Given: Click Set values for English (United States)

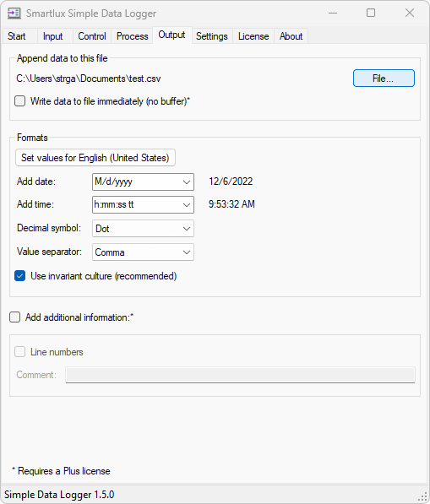Looking at the screenshot, I should click(x=95, y=158).
